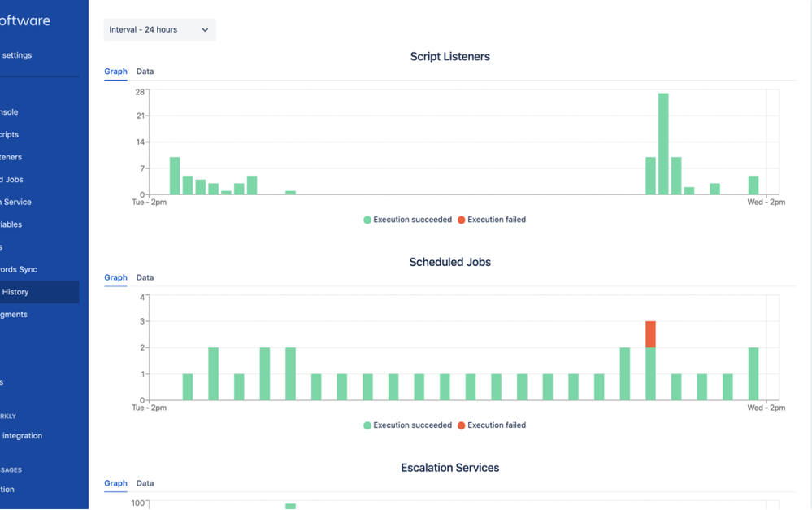This screenshot has width=812, height=510.
Task: Switch to the Data tab under Escalation Services
Action: point(145,483)
